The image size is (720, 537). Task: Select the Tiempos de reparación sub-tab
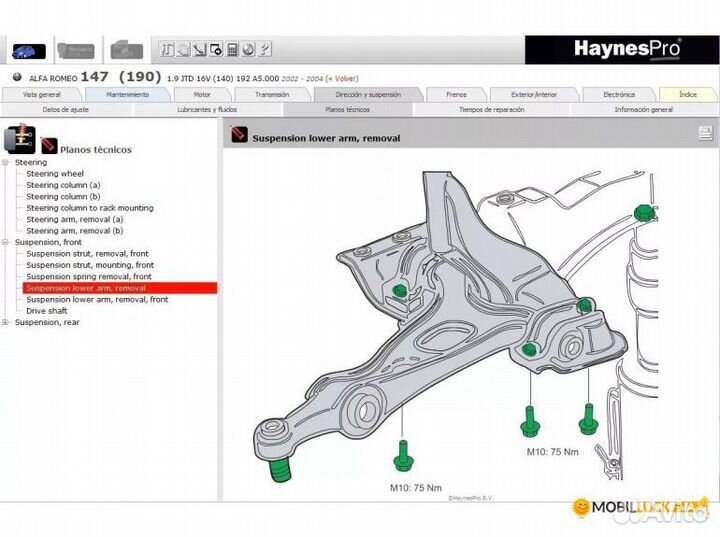[x=492, y=110]
